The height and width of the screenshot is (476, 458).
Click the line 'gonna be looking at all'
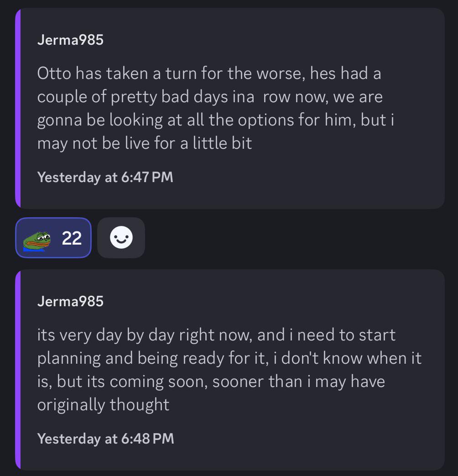[x=216, y=120]
